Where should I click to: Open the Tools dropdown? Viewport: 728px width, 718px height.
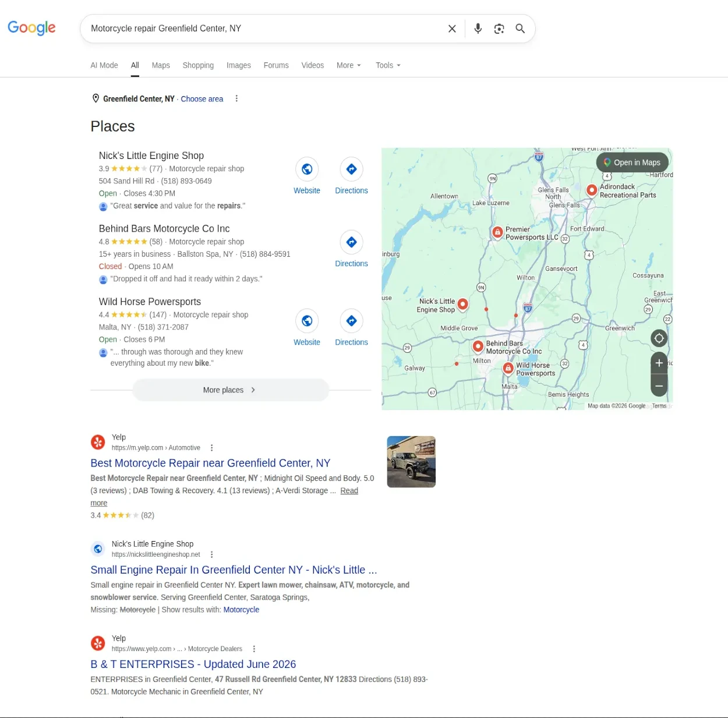click(388, 65)
